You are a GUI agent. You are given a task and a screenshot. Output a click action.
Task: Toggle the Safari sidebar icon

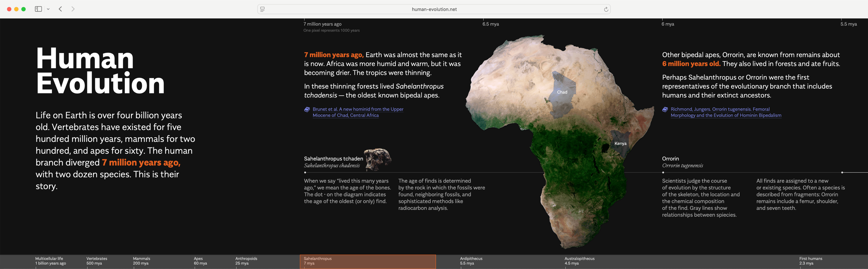pos(38,9)
